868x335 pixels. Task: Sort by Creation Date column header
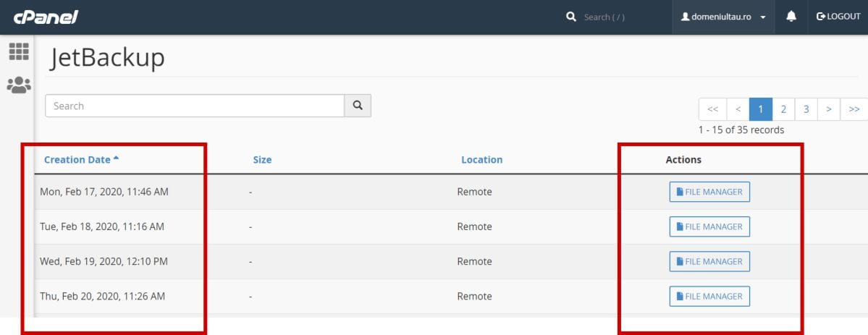pyautogui.click(x=81, y=159)
